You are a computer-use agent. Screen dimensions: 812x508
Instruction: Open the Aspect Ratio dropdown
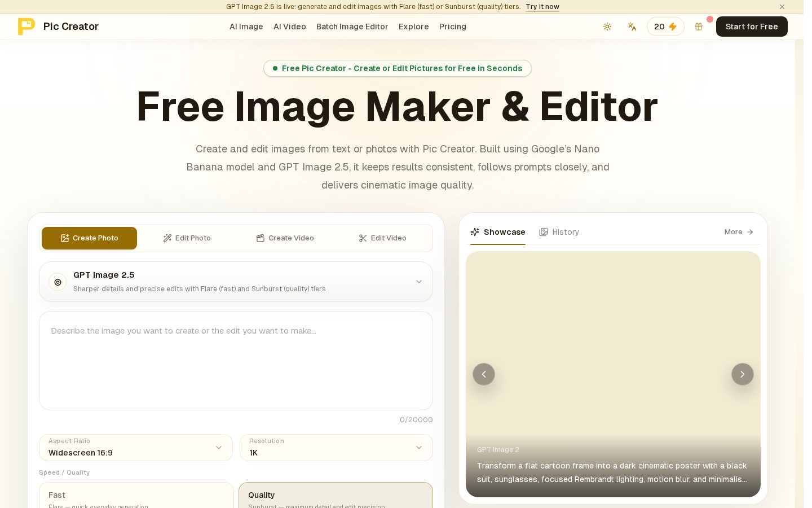click(136, 448)
